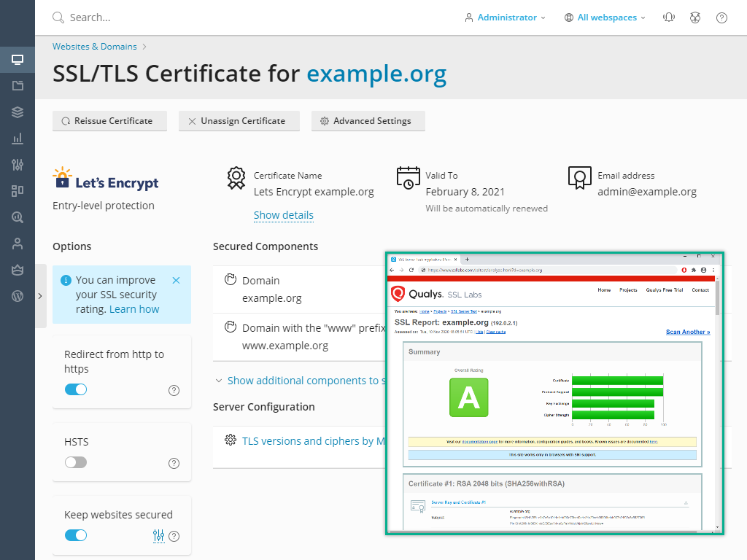The width and height of the screenshot is (747, 560).
Task: Turn off Keep websites secured toggle
Action: pyautogui.click(x=76, y=535)
